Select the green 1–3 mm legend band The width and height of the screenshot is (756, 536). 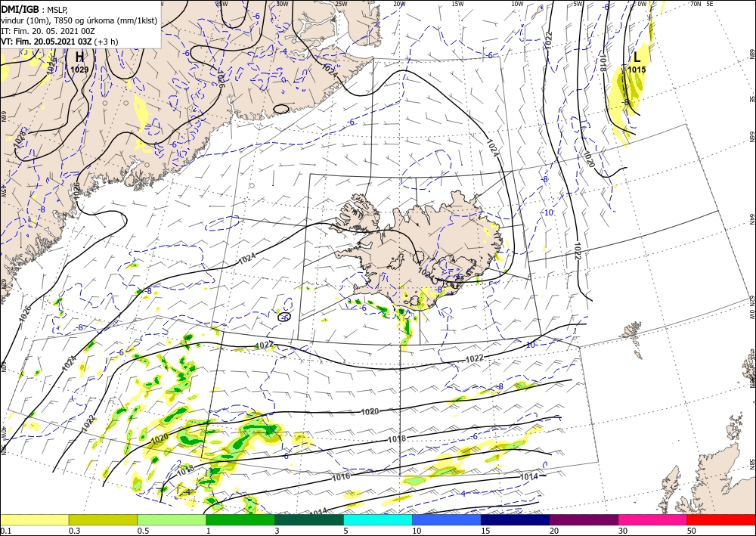point(240,519)
